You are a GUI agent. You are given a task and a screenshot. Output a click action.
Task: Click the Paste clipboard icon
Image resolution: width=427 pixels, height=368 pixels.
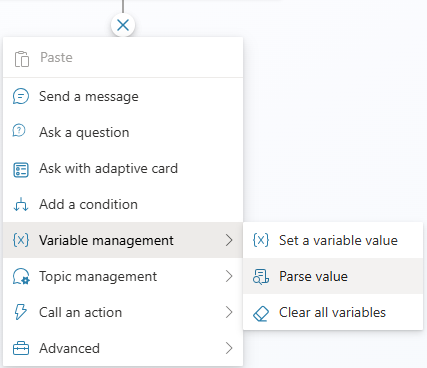coord(22,59)
